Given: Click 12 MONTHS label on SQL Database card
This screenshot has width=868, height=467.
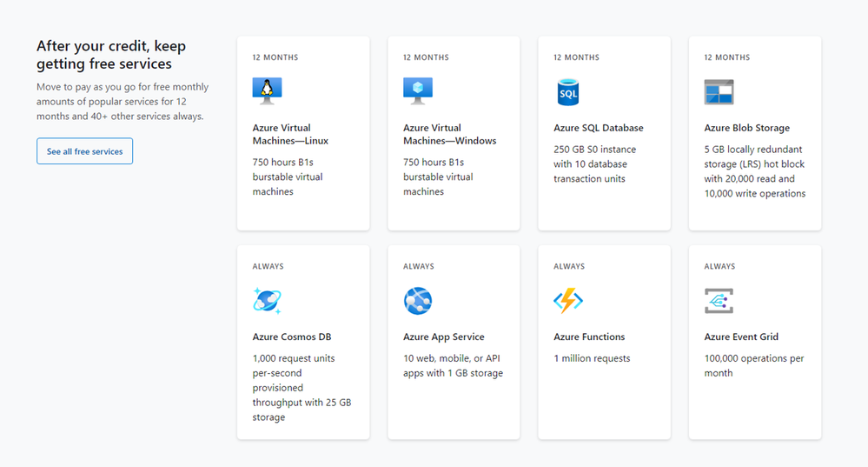Looking at the screenshot, I should tap(576, 57).
